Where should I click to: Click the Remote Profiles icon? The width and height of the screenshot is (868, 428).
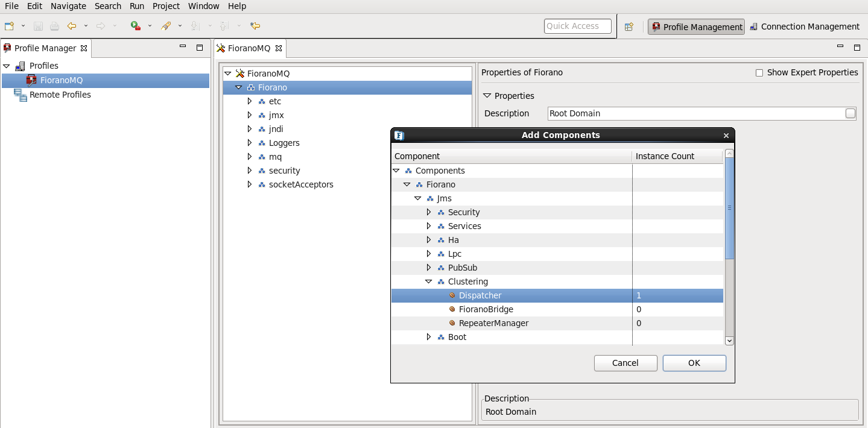[21, 95]
